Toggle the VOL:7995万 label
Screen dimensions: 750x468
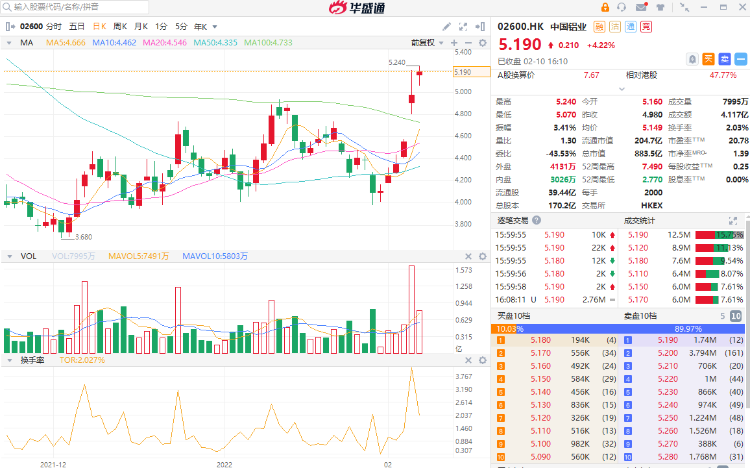tap(73, 256)
